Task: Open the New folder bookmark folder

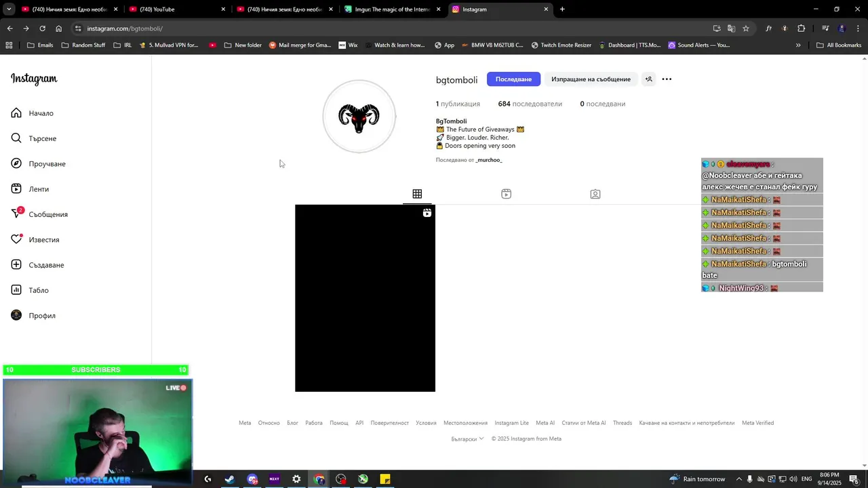Action: click(242, 45)
